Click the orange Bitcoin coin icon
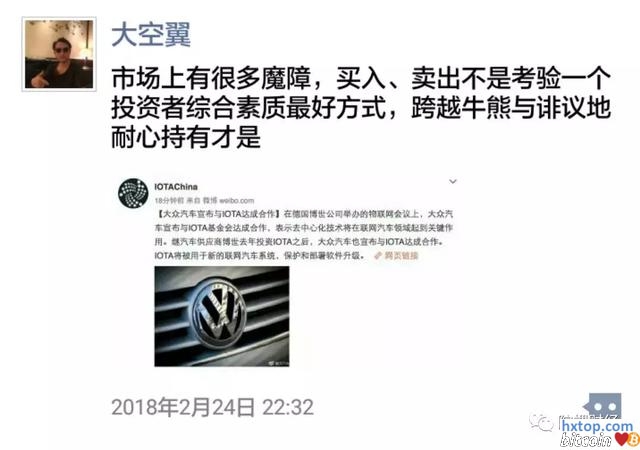The width and height of the screenshot is (640, 450). click(634, 440)
